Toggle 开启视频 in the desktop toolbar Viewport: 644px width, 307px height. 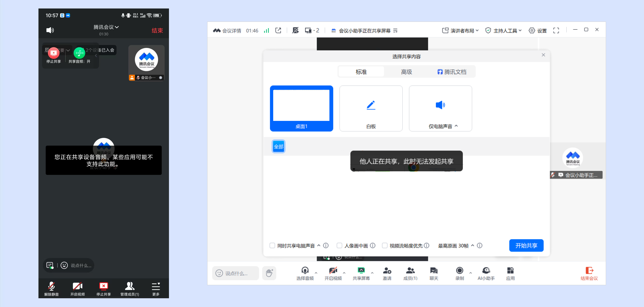click(333, 273)
